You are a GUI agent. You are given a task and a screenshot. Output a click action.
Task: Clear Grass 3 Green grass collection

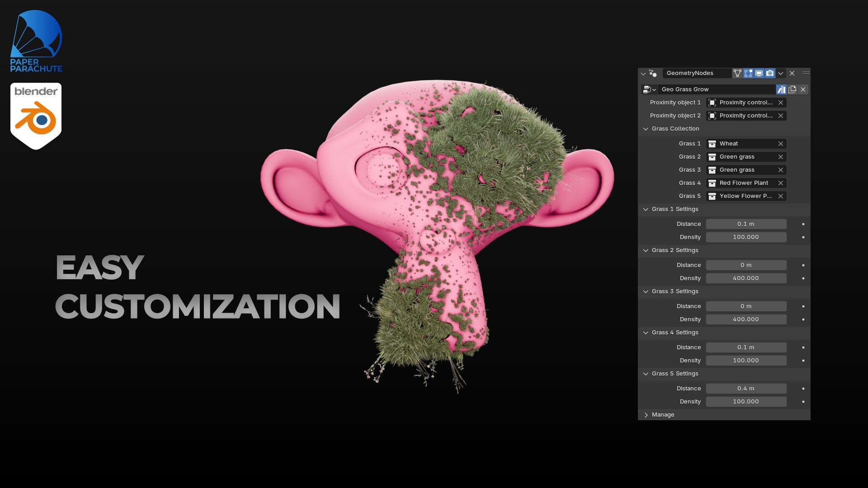pos(781,170)
